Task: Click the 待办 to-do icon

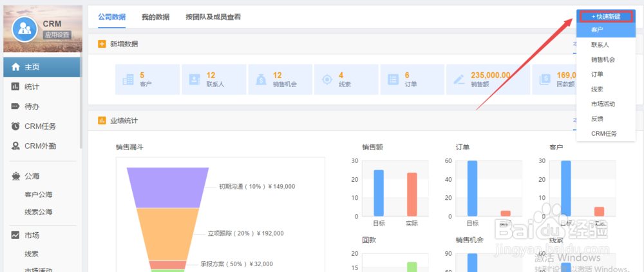Action: click(x=15, y=106)
